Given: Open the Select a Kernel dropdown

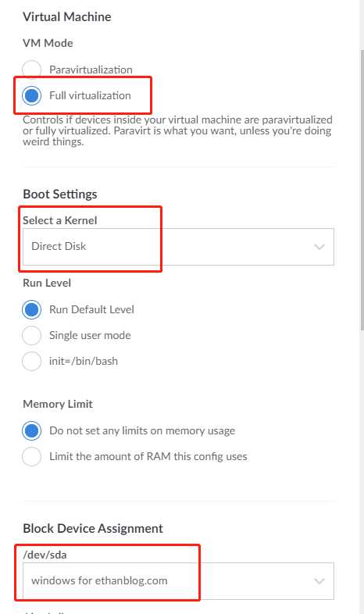Looking at the screenshot, I should click(x=178, y=247).
